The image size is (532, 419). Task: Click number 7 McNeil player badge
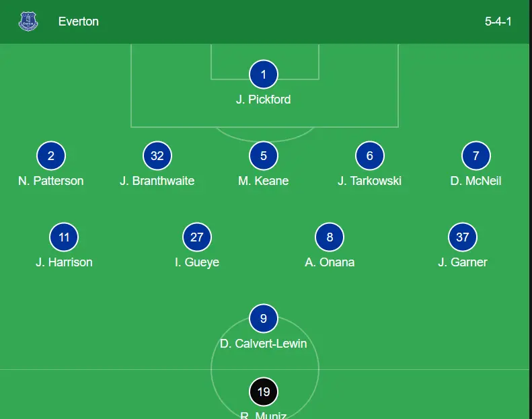[x=476, y=156]
